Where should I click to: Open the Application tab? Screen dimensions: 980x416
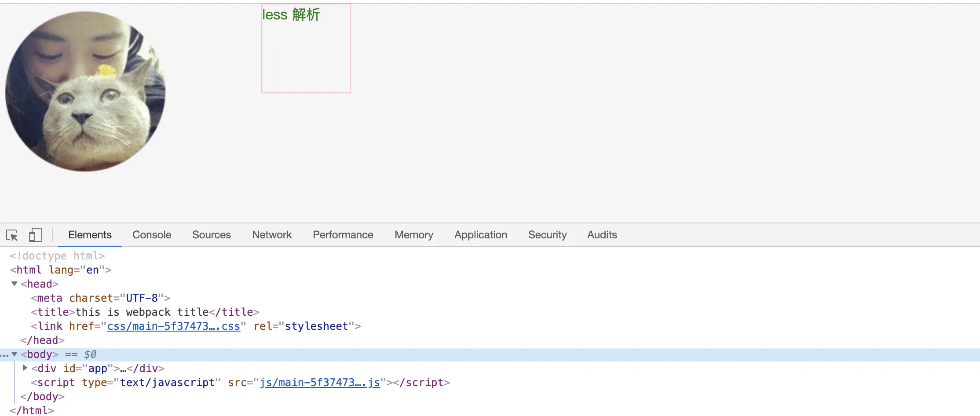pyautogui.click(x=481, y=235)
